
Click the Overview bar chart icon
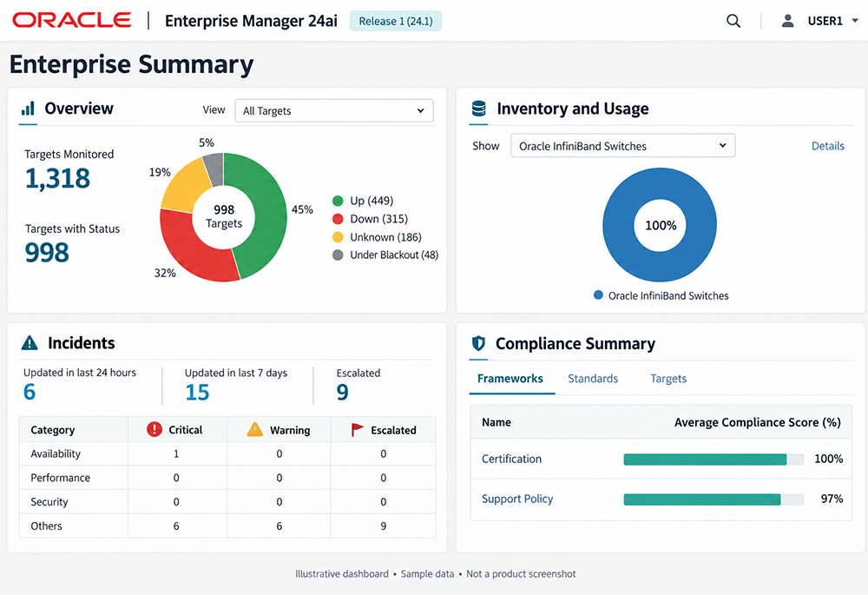[x=28, y=108]
